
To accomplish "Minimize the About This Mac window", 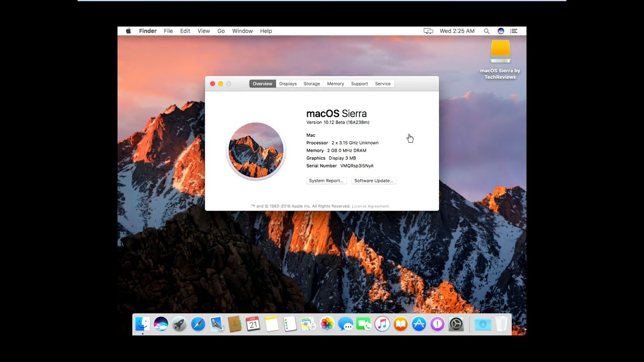I will pyautogui.click(x=220, y=83).
